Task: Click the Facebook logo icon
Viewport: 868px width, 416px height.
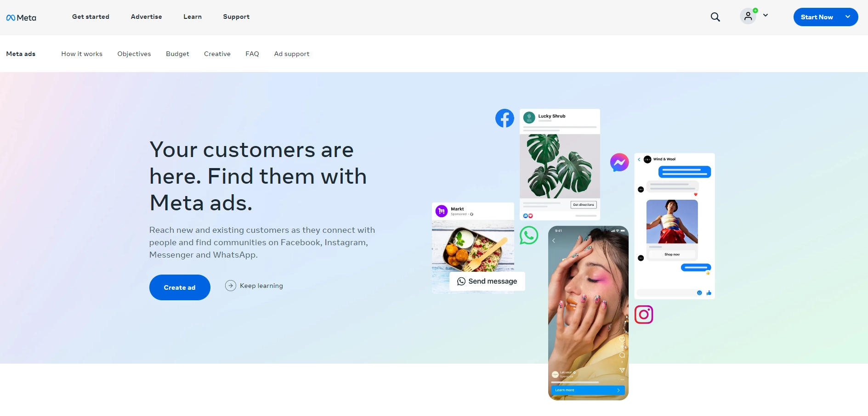Action: (505, 118)
